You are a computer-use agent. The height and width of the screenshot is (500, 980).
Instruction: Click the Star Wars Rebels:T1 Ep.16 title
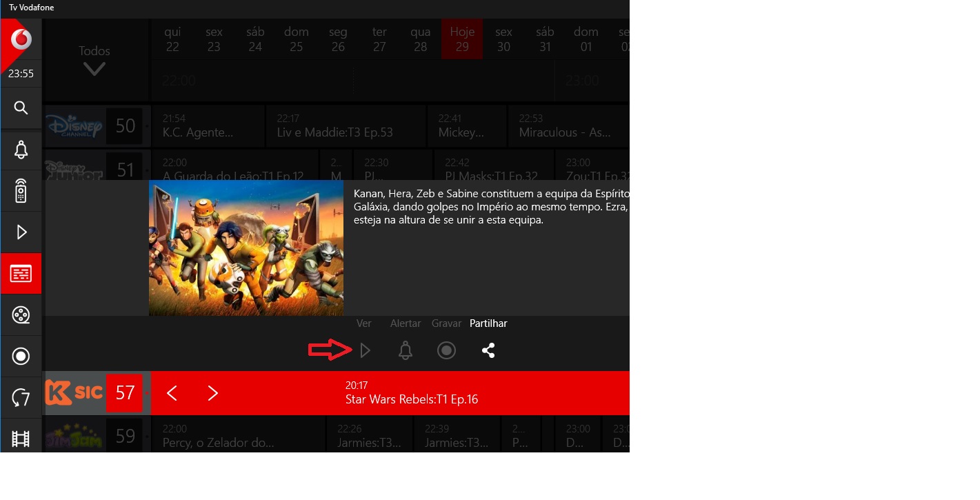coord(412,399)
